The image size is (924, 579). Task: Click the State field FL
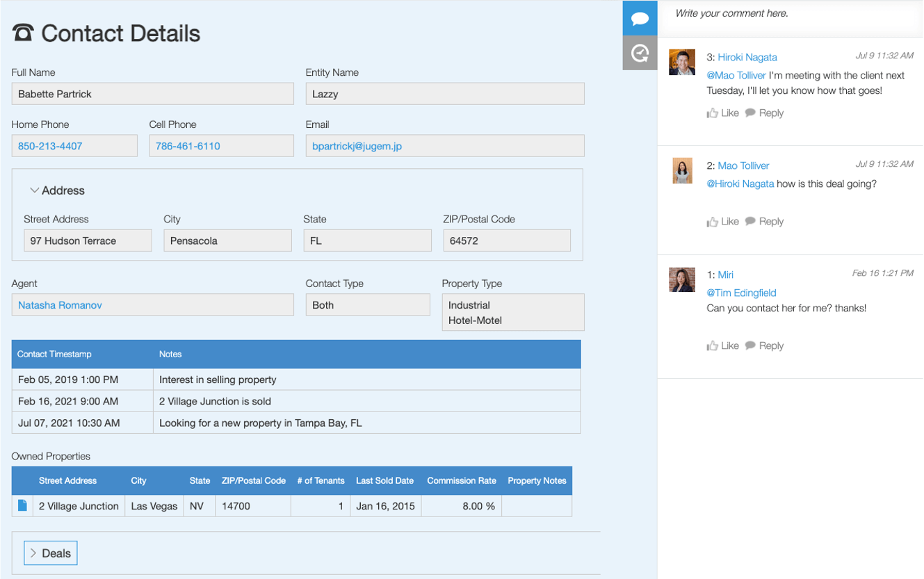pyautogui.click(x=368, y=240)
